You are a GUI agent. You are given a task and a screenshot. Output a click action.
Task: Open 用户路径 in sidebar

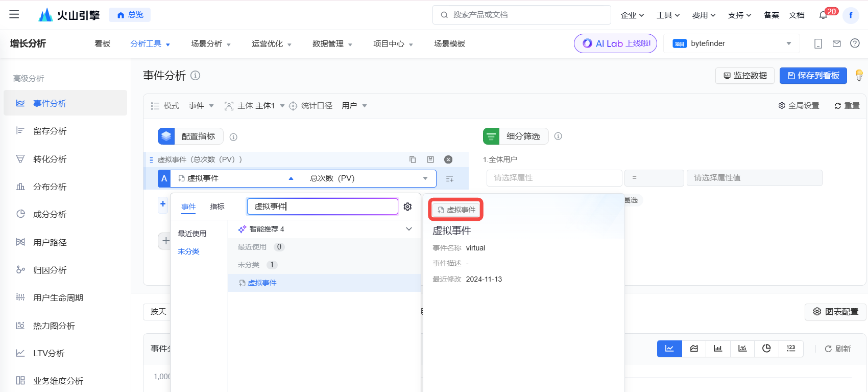(50, 242)
